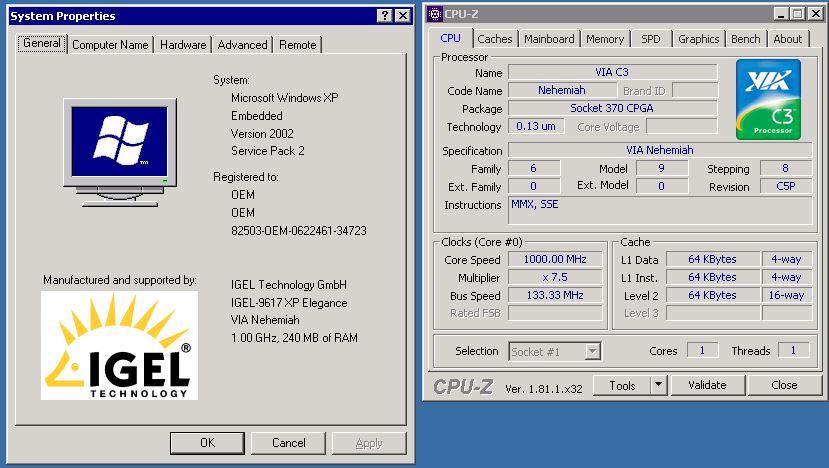
Task: Click the CPU-Z version 1.81.1.x32 label
Action: click(544, 389)
